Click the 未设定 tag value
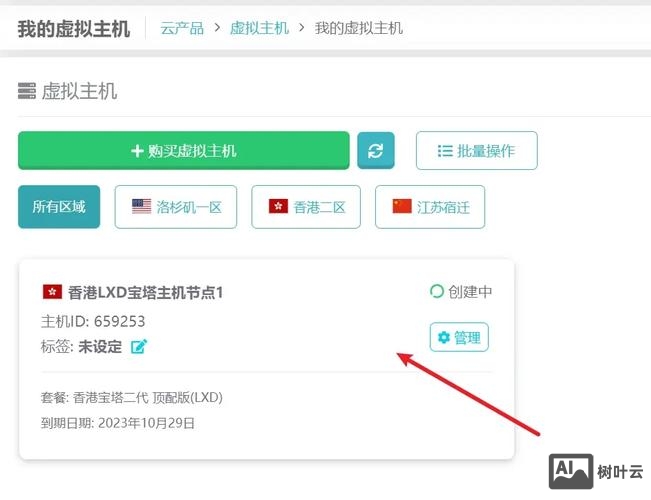This screenshot has height=500, width=651. 100,346
